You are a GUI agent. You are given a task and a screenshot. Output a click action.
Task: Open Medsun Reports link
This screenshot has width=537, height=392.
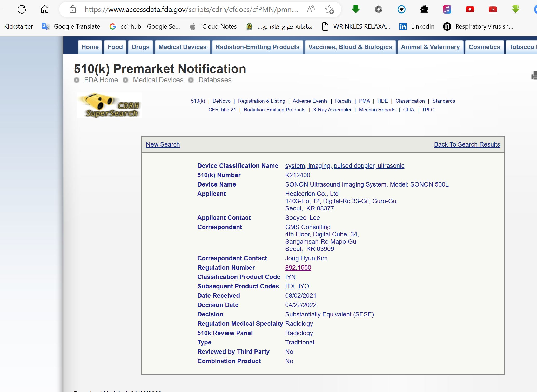tap(377, 110)
